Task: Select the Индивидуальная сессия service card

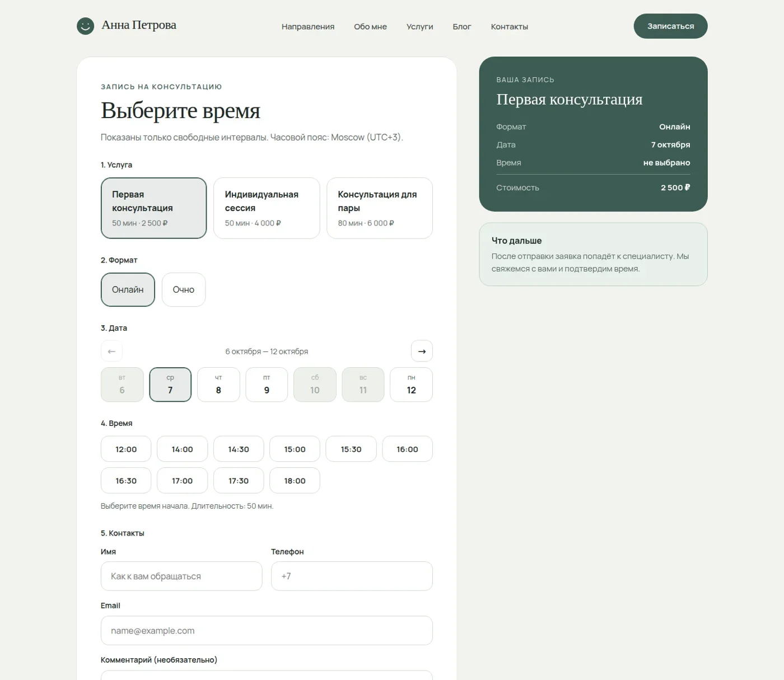Action: [x=267, y=208]
